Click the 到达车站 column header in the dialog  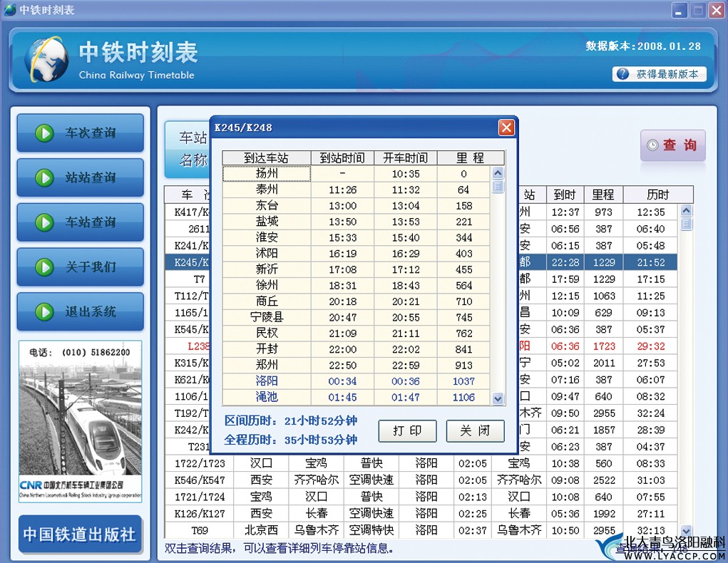[x=267, y=157]
